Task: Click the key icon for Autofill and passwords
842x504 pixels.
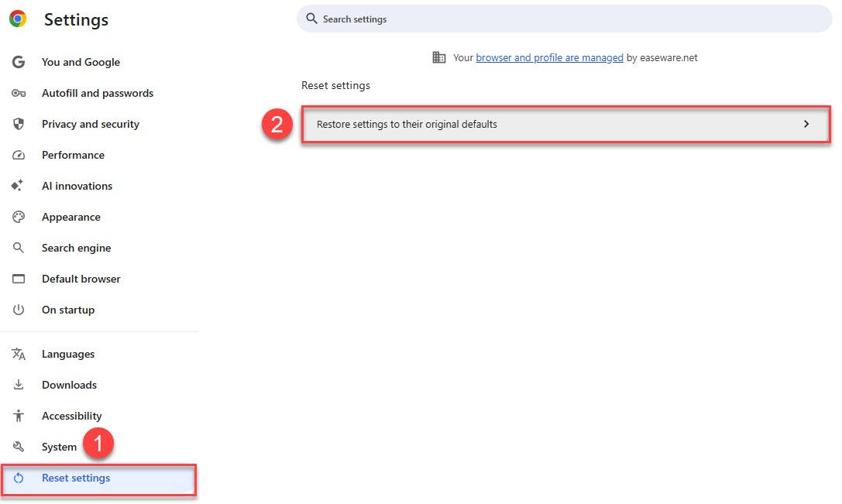Action: click(x=19, y=93)
